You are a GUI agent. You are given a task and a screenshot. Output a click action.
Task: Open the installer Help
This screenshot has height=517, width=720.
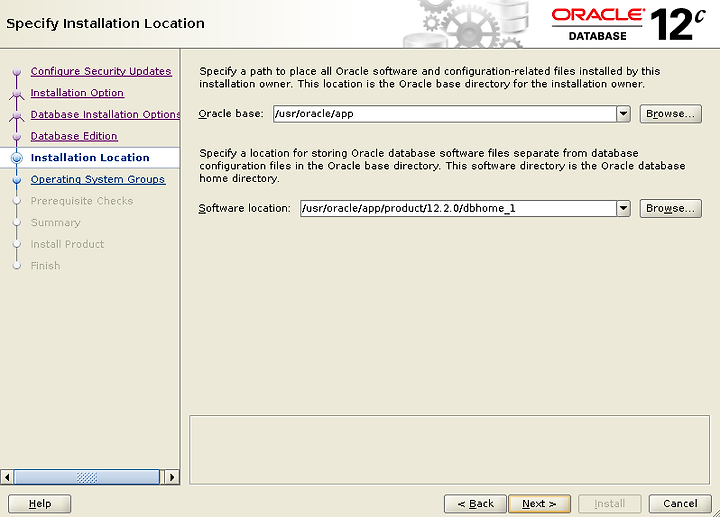(39, 504)
